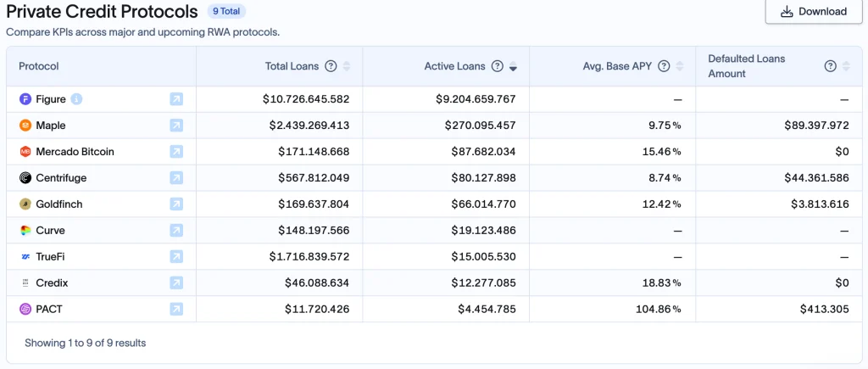868x369 pixels.
Task: Open TrueFi external link arrow icon
Action: click(175, 256)
